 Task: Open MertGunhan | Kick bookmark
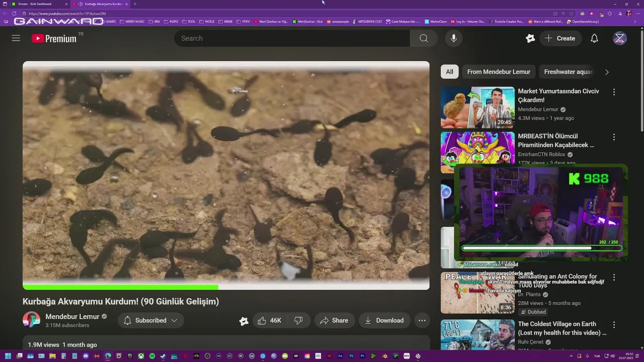[308, 22]
